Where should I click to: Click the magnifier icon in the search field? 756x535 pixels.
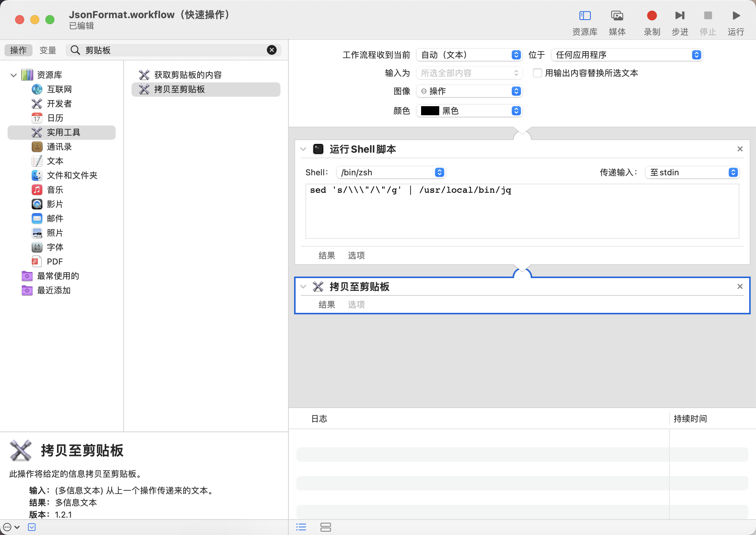[x=75, y=50]
